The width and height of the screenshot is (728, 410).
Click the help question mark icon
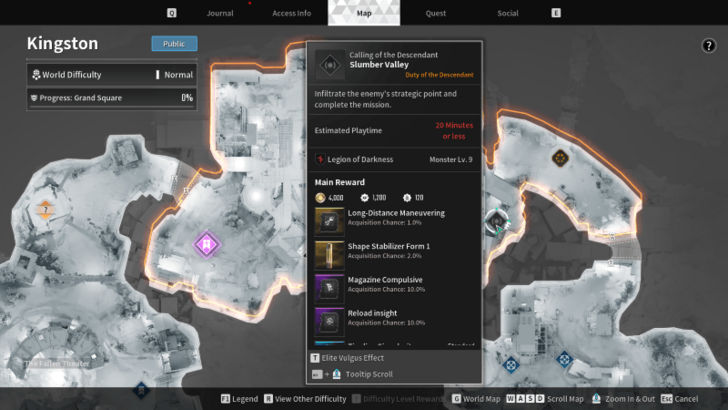click(708, 45)
